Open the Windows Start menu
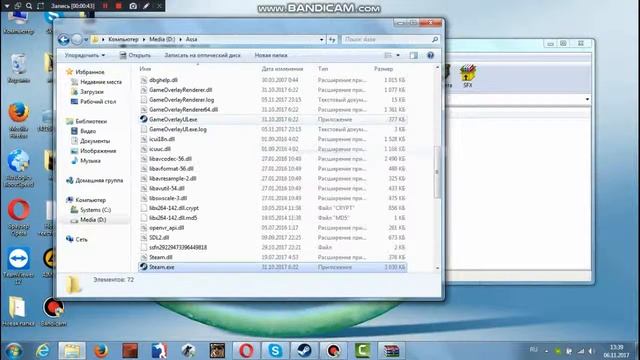 tap(13, 351)
